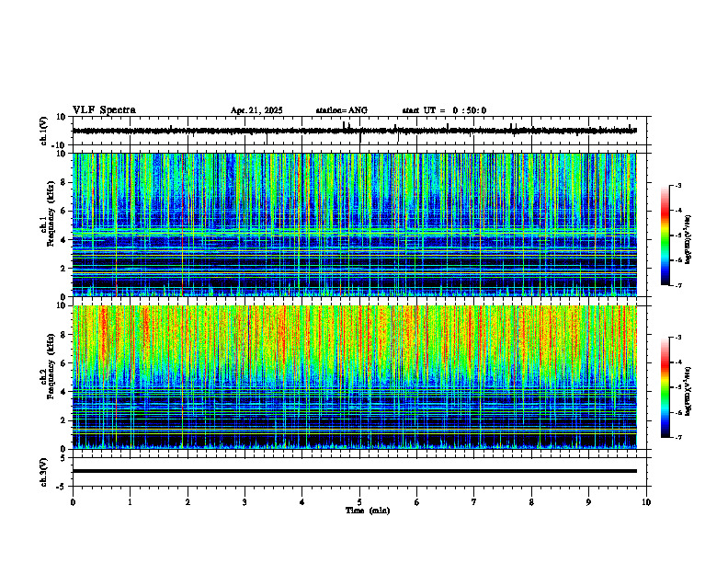728x563 pixels.
Task: Click the thick black ch.3 voltage trace
Action: pos(354,471)
